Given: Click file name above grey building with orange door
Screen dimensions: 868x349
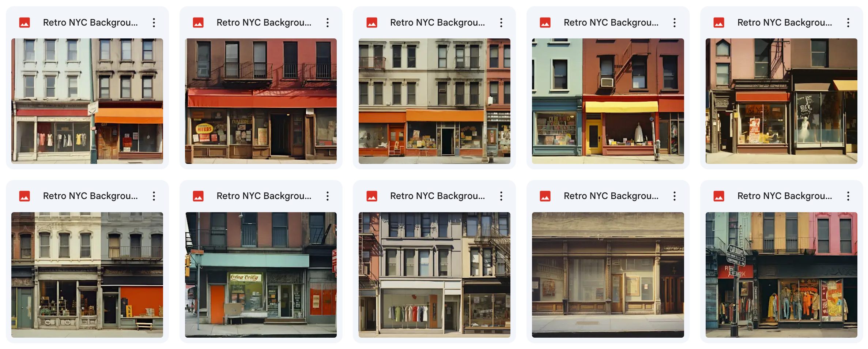Looking at the screenshot, I should (438, 23).
